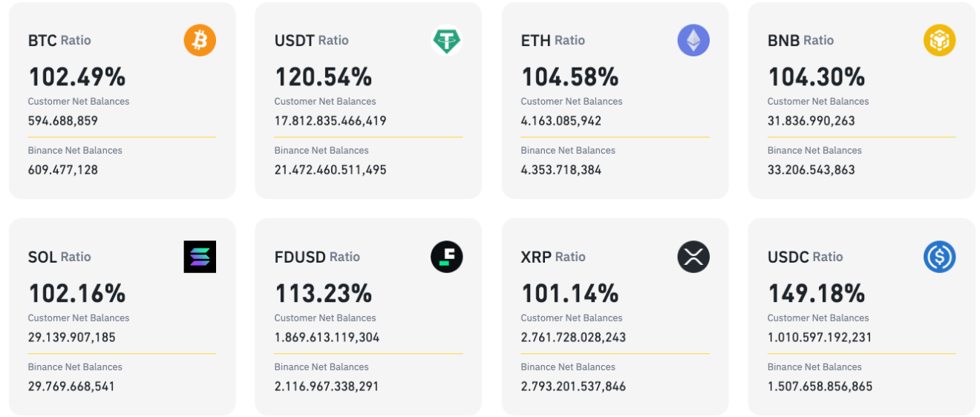This screenshot has height=417, width=980.
Task: Click the SOL 102.16% ratio value
Action: pos(76,293)
